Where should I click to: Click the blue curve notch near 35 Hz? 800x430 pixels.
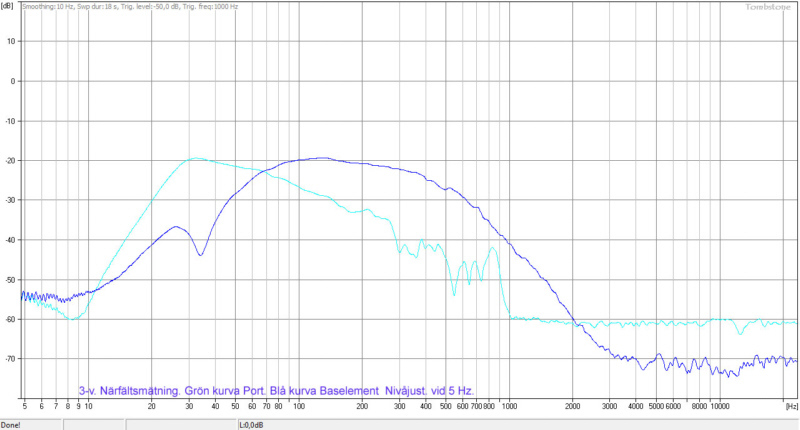point(200,255)
